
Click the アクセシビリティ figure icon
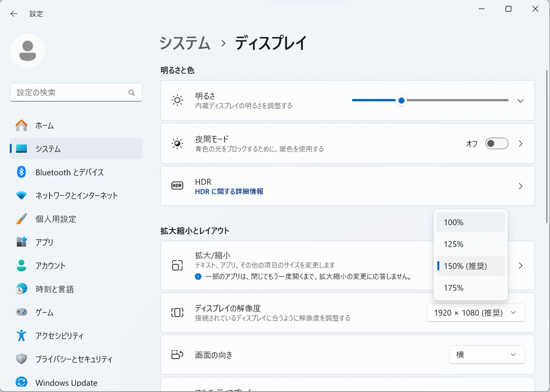[21, 335]
